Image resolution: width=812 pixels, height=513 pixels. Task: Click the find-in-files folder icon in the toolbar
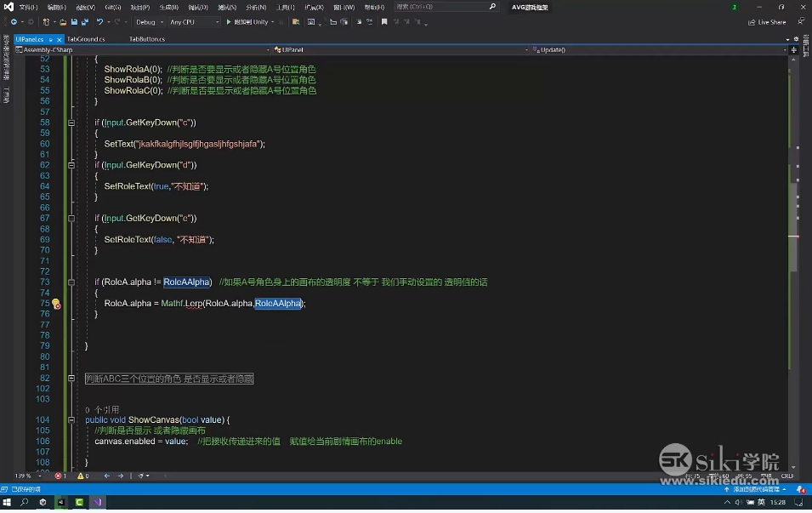coord(296,22)
